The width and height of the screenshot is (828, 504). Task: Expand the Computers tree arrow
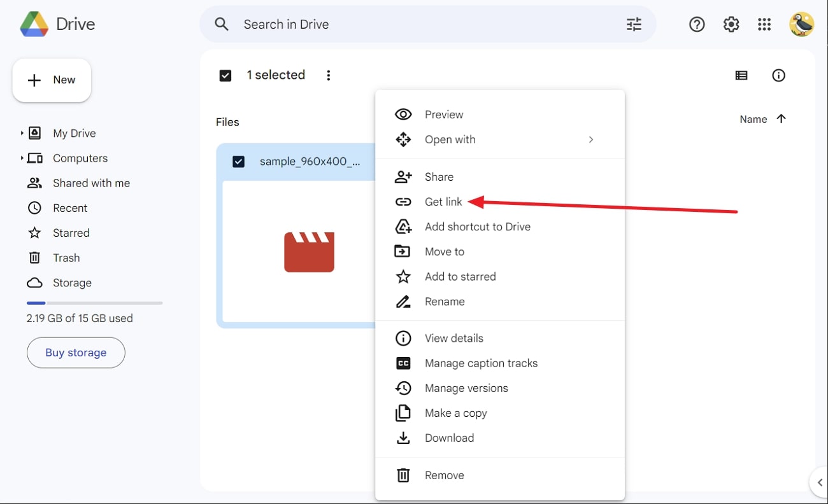click(x=22, y=158)
